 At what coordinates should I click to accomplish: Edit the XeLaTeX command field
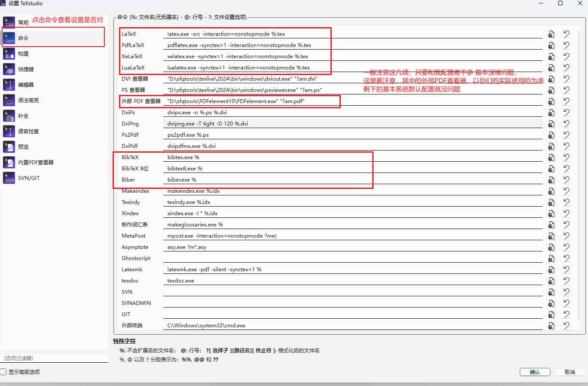point(353,56)
